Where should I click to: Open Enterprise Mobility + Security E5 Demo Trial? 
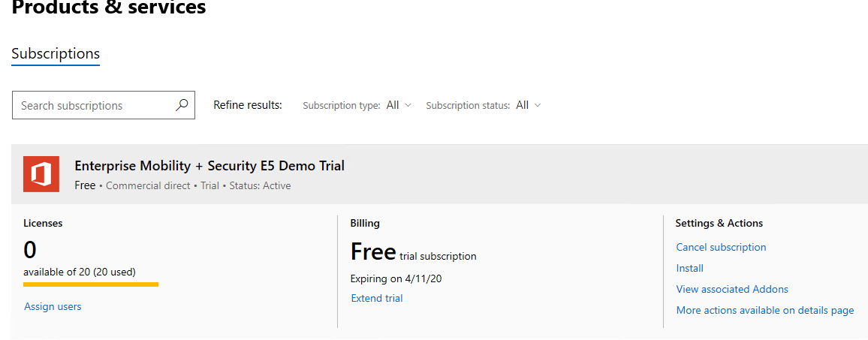click(x=209, y=166)
